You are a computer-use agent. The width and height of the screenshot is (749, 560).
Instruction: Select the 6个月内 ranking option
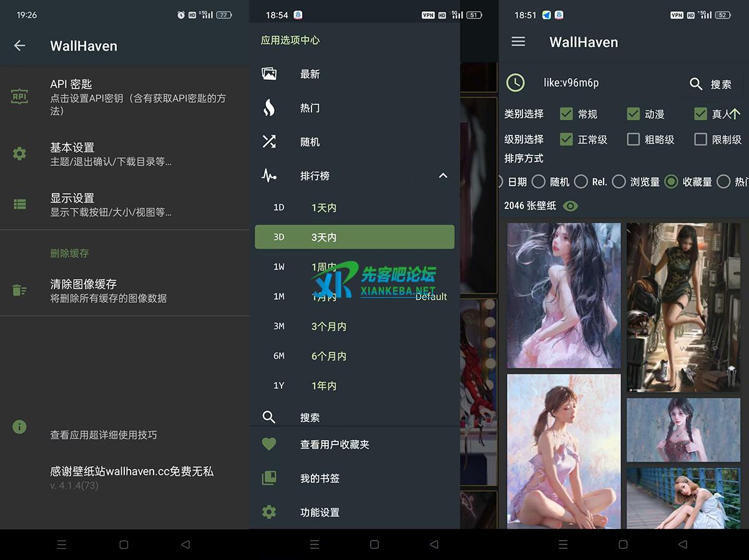click(x=329, y=356)
